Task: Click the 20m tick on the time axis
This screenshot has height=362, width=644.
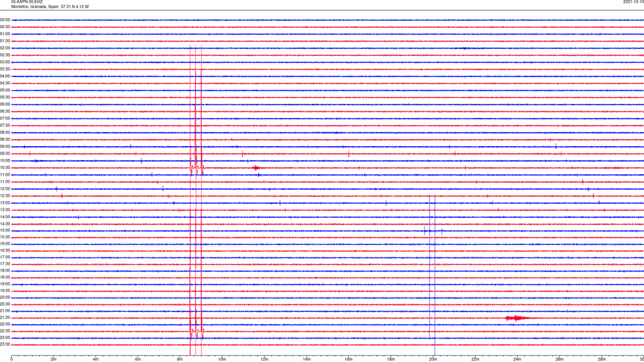Action: [x=433, y=359]
